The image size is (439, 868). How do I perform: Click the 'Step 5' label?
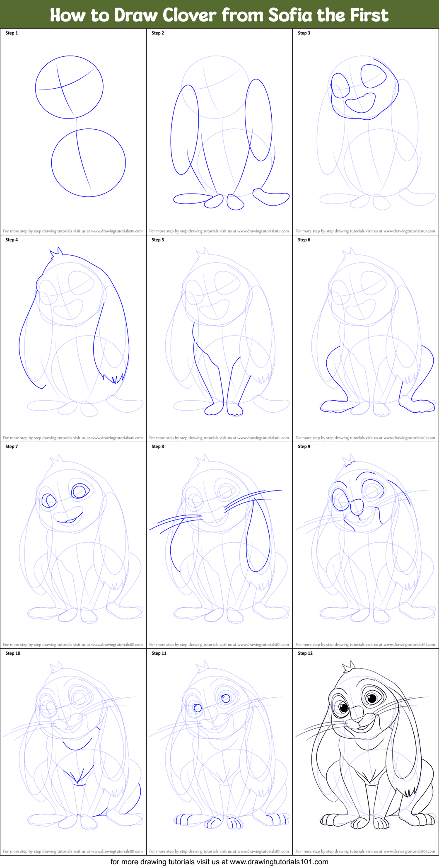tap(158, 240)
